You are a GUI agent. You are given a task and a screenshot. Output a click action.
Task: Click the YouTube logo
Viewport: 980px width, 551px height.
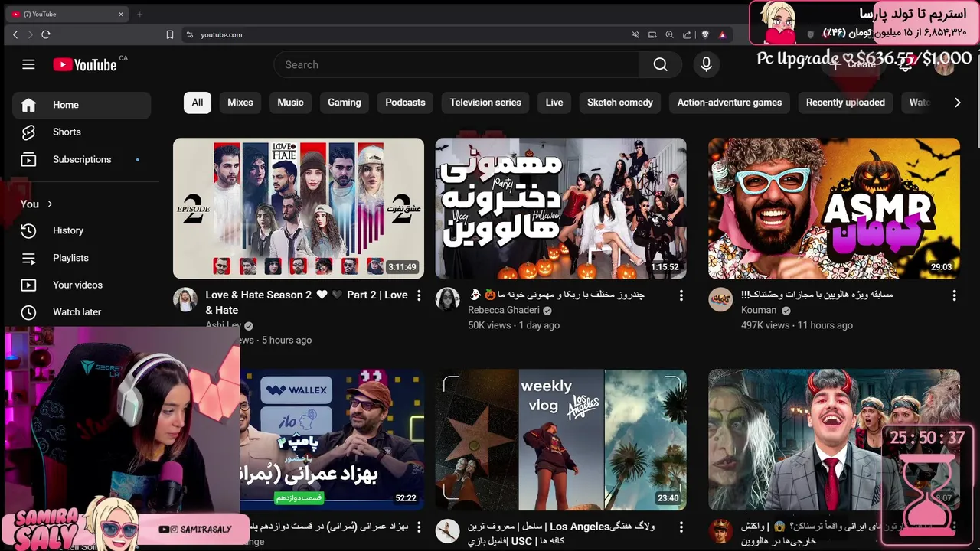coord(85,65)
